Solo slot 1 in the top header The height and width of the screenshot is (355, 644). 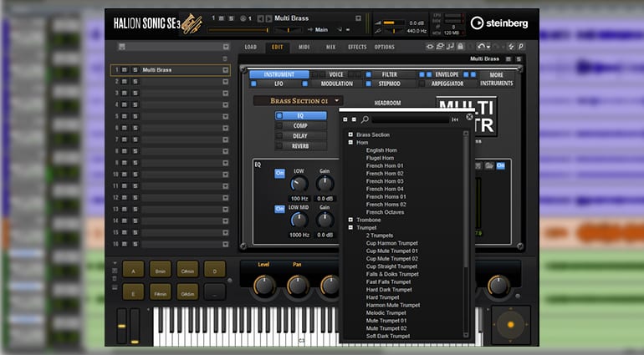(x=231, y=18)
